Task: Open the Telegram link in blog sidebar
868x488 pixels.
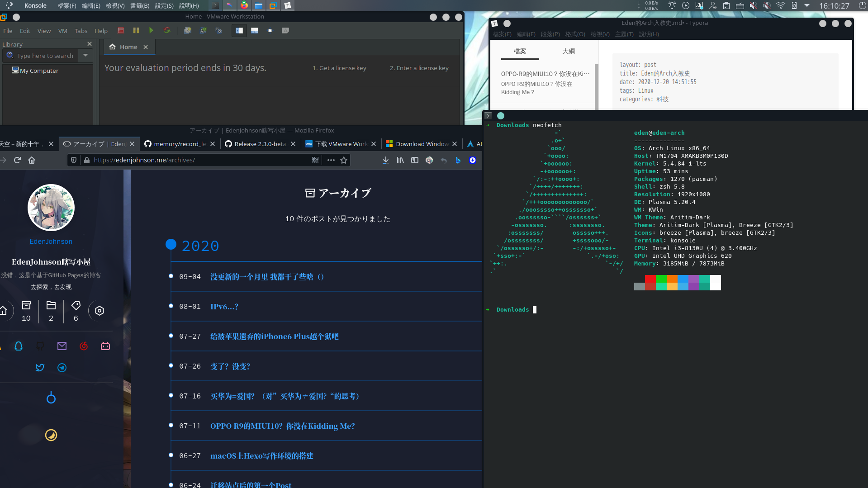Action: [x=62, y=368]
